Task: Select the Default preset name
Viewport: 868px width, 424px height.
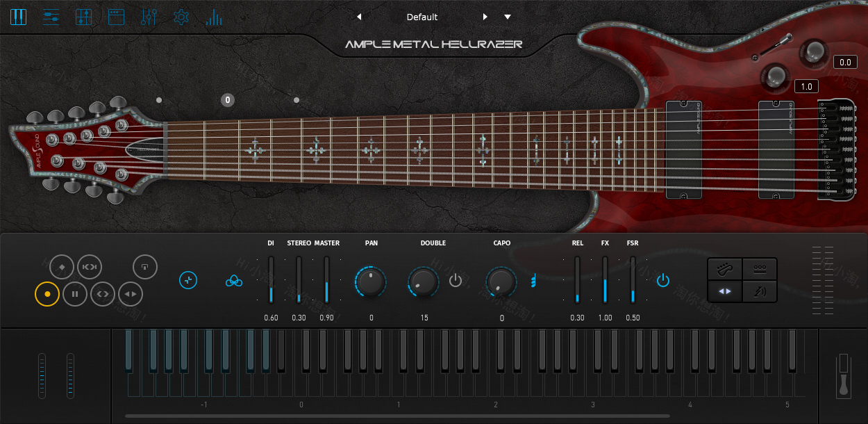Action: point(422,17)
